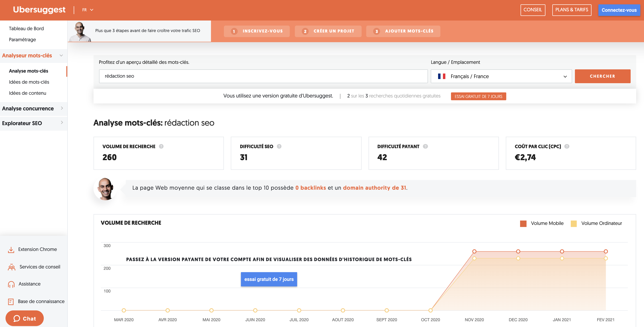This screenshot has height=327, width=644.
Task: Click the Connectez-vous button
Action: (x=619, y=10)
